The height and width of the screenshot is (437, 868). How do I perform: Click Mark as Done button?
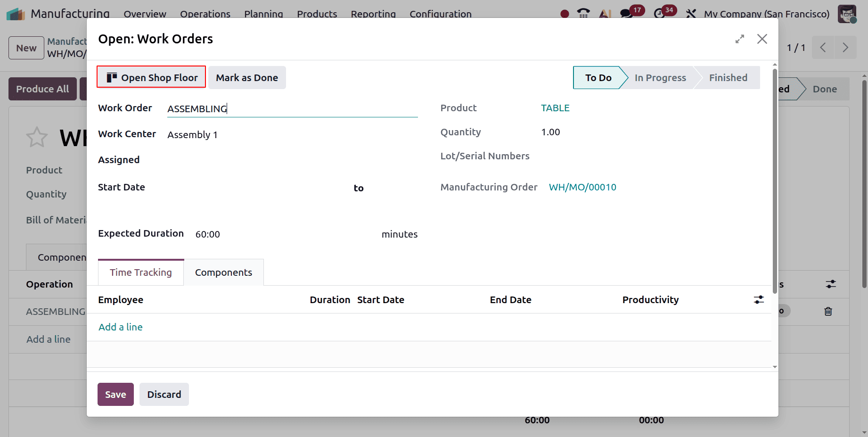click(x=247, y=78)
